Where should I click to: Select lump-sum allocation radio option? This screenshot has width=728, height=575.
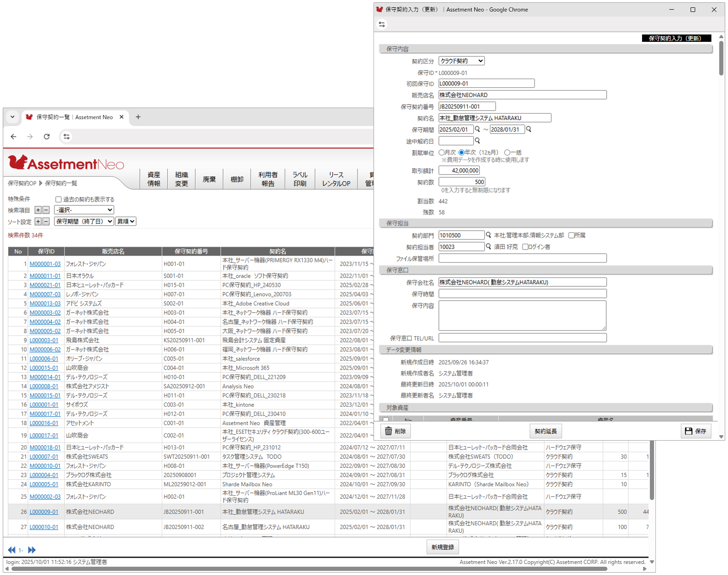click(x=507, y=153)
